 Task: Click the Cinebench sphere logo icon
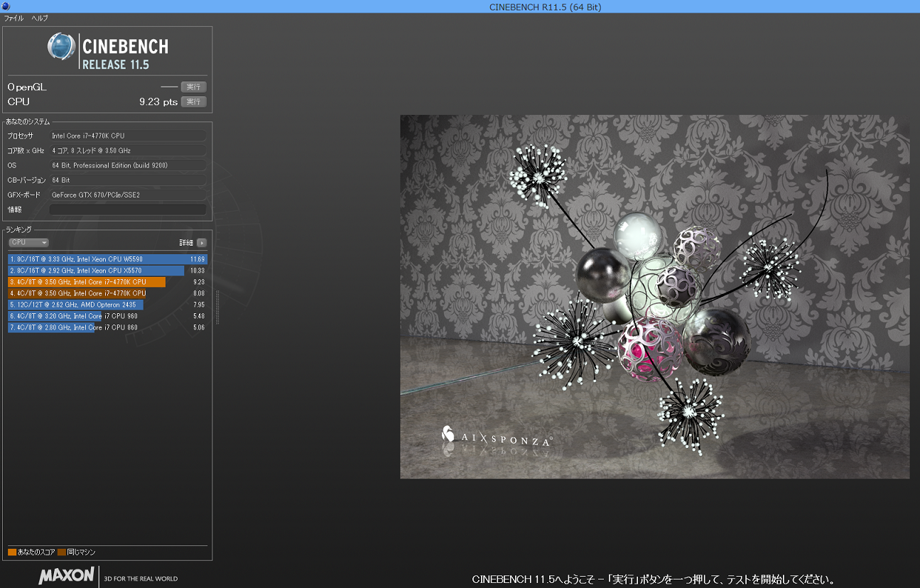(61, 47)
